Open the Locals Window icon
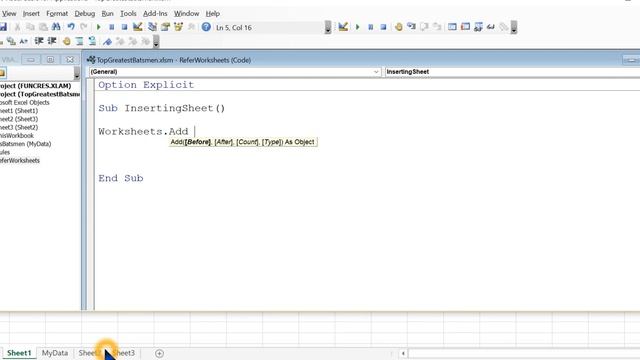Screen dimensions: 640x360 tap(452, 27)
